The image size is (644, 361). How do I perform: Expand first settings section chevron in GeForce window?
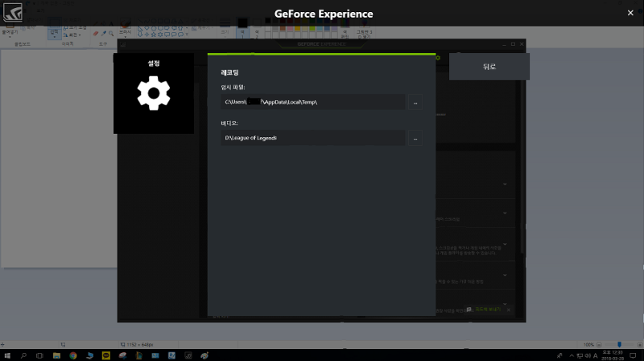[x=505, y=184]
